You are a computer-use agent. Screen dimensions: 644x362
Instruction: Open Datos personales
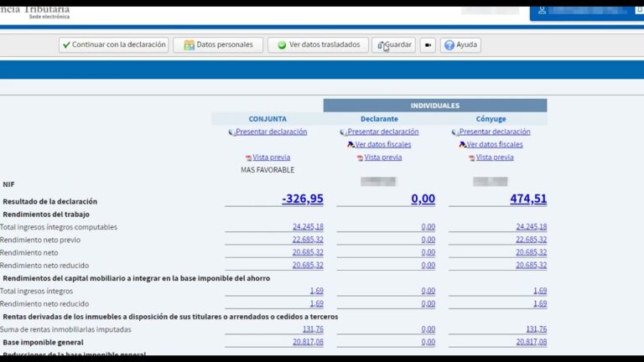(x=218, y=44)
